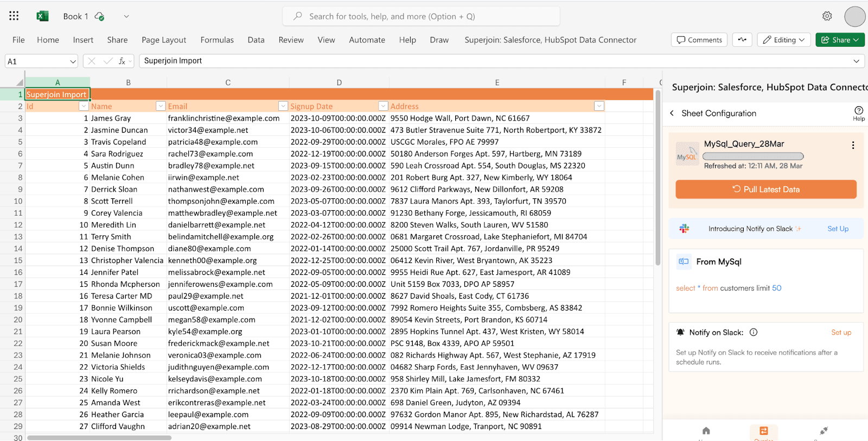Switch to the Insert tab
The height and width of the screenshot is (441, 868).
coord(83,40)
